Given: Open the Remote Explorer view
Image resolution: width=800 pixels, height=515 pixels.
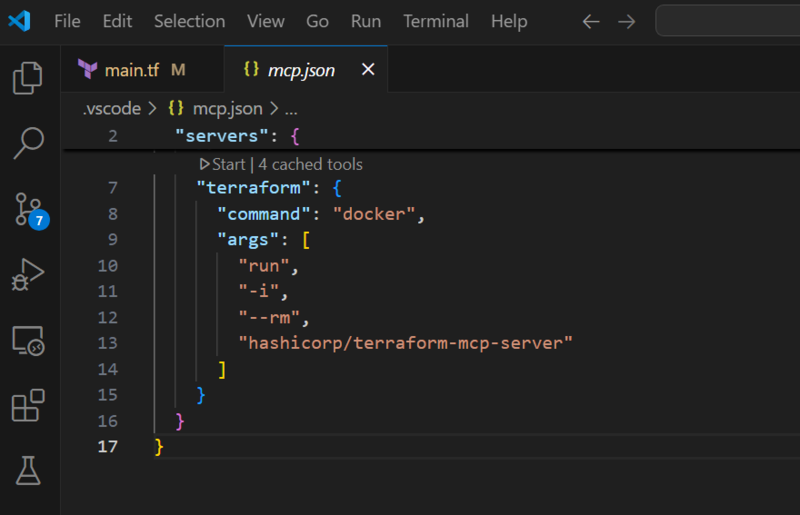Looking at the screenshot, I should pyautogui.click(x=28, y=340).
